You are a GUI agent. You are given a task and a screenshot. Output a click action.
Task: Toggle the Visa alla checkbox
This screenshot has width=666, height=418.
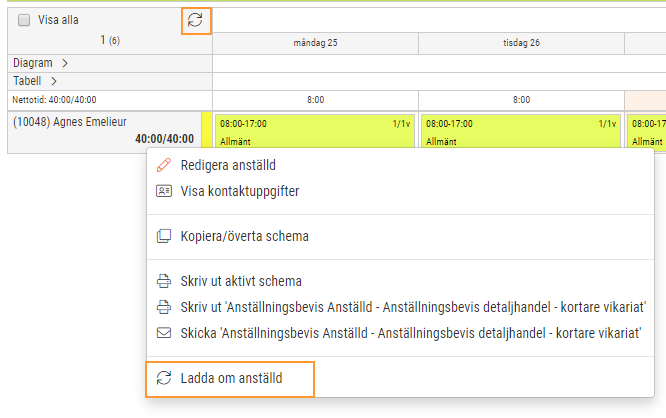(x=24, y=20)
